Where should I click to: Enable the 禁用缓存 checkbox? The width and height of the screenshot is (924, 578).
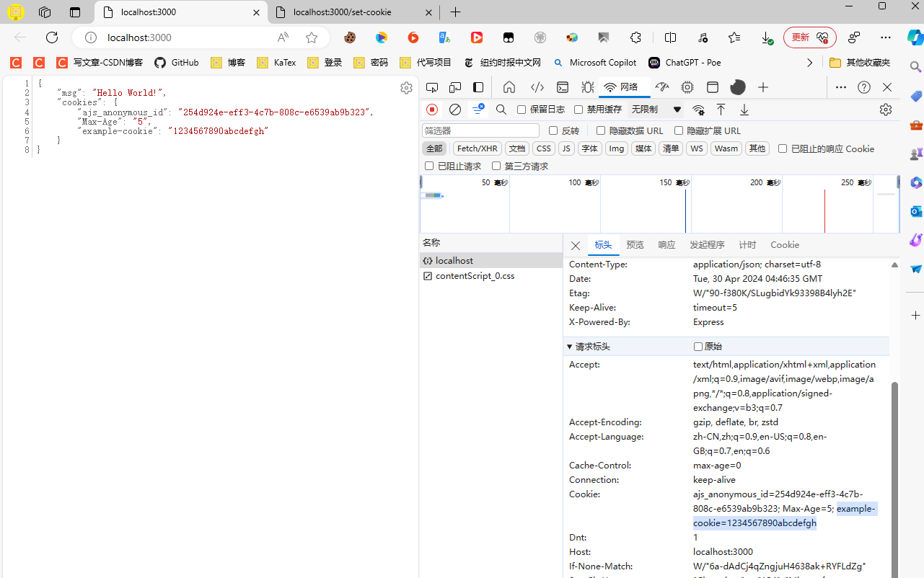point(578,110)
